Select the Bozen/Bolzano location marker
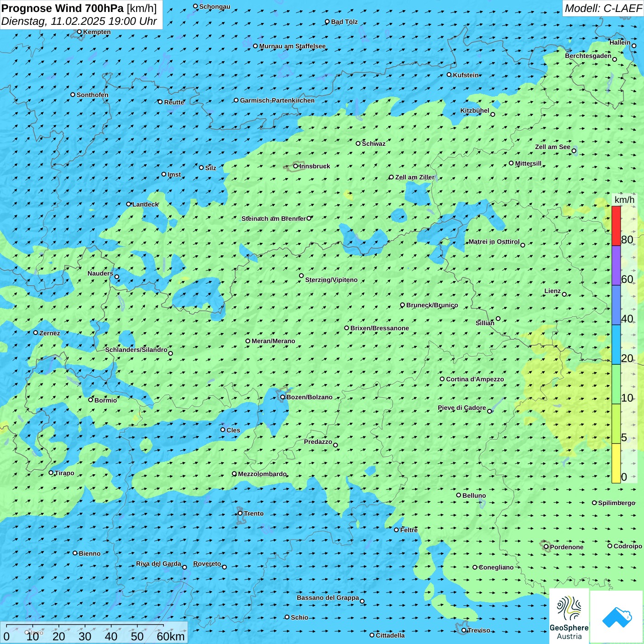Screen dimensions: 644x644 click(282, 397)
